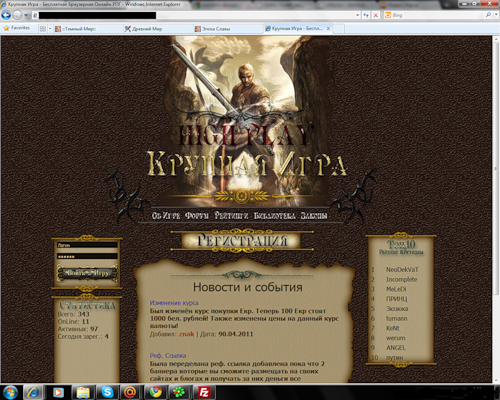Switch to the Эпоха Славы tab
Image resolution: width=500 pixels, height=400 pixels.
(x=227, y=29)
